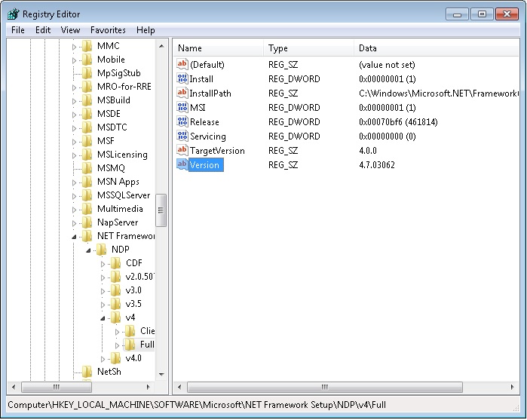Open the View menu
Screen dimensions: 527x420
click(x=70, y=30)
